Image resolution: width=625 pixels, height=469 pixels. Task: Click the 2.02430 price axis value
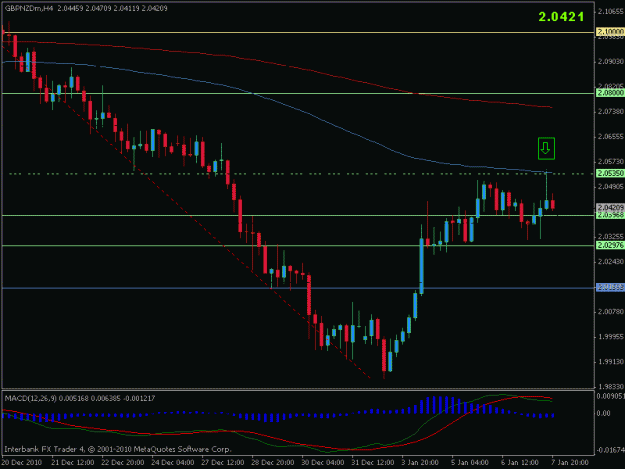pos(610,261)
